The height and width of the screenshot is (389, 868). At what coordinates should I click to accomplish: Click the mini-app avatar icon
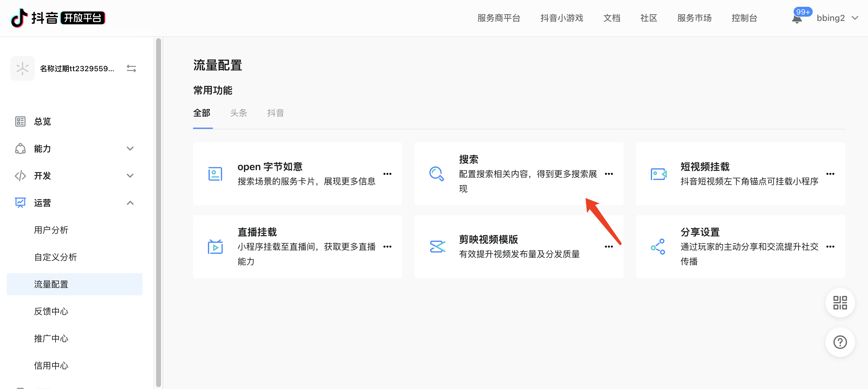coord(22,68)
